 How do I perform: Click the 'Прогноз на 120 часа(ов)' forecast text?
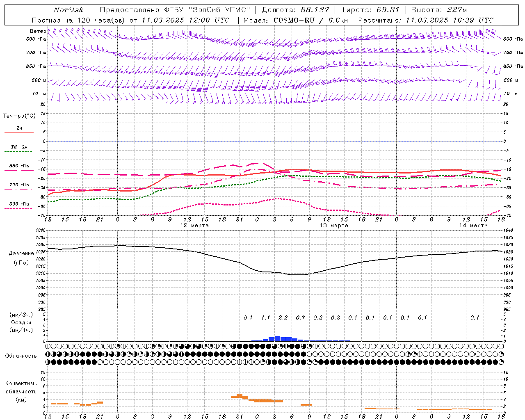[79, 20]
